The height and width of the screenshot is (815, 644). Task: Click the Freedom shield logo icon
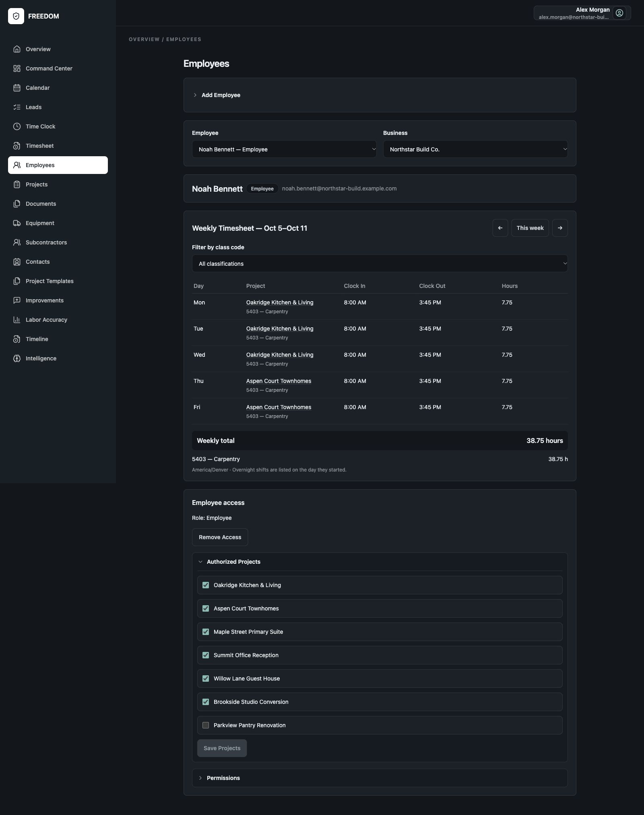16,16
